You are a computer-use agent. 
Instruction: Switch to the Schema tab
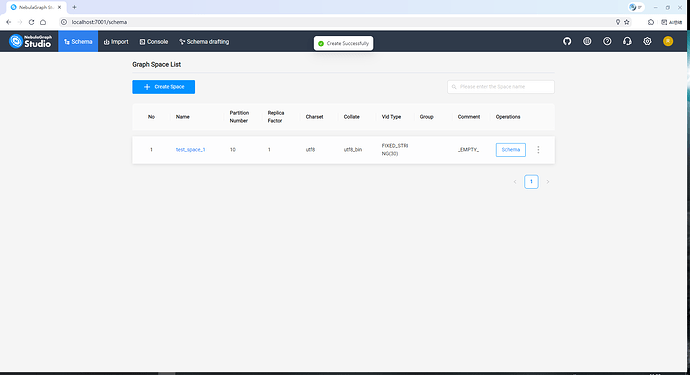(78, 42)
